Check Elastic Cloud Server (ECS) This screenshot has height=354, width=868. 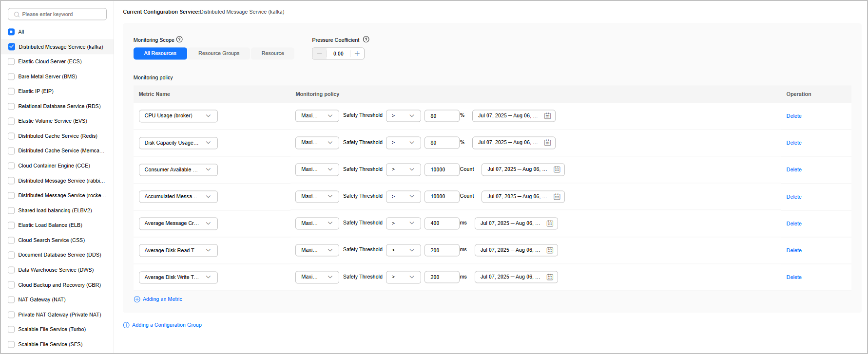tap(11, 61)
